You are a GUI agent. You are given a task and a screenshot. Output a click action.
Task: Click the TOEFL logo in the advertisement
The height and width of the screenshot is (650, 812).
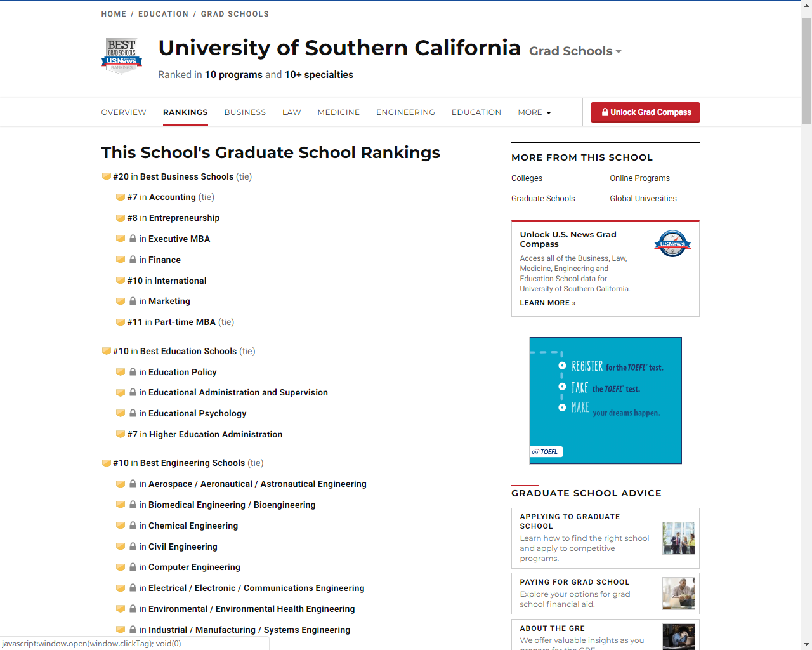click(x=546, y=452)
